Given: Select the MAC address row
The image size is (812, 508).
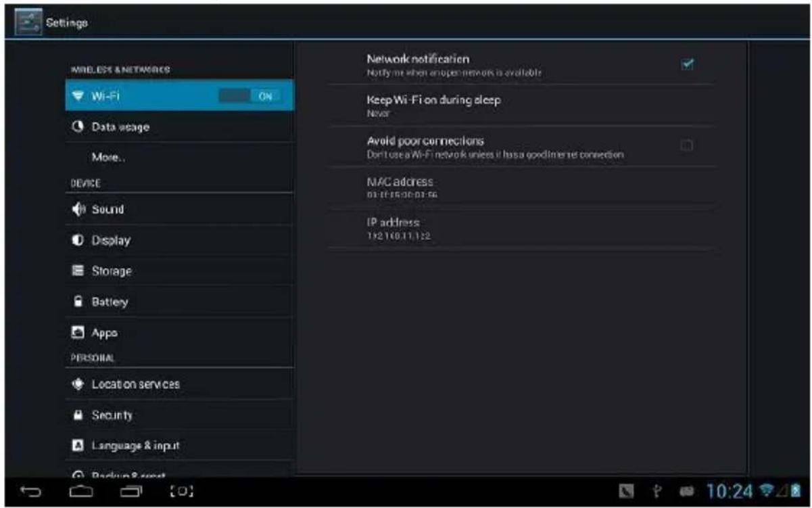Looking at the screenshot, I should [x=521, y=187].
